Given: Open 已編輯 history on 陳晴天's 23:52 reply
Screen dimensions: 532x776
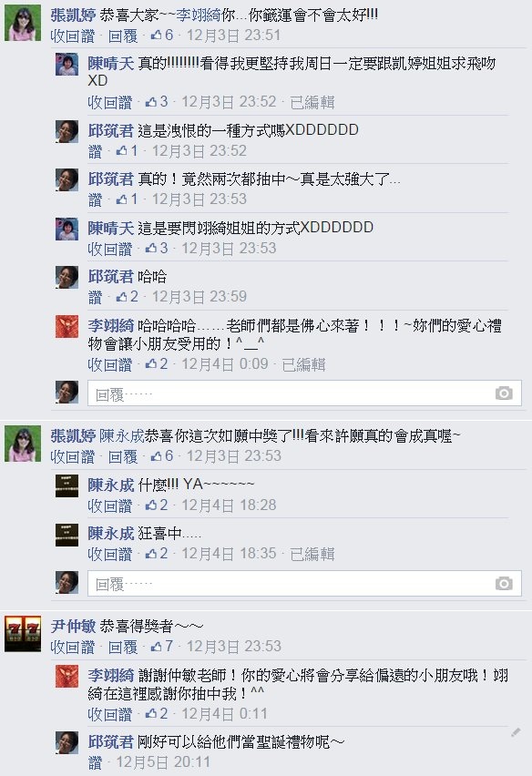Looking at the screenshot, I should [x=312, y=102].
